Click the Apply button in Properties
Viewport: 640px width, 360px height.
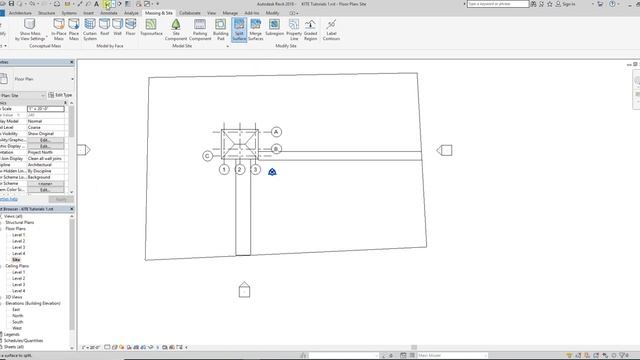pyautogui.click(x=61, y=199)
